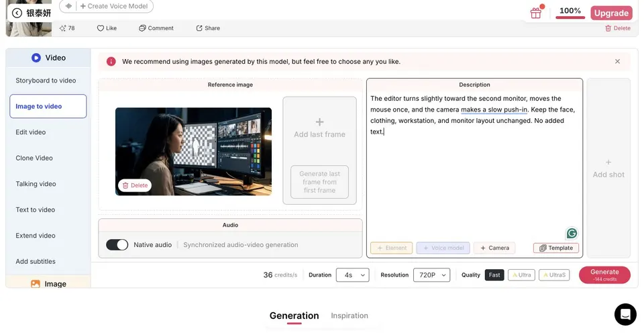
Task: Click the plus icon in Add shot
Action: point(608,162)
